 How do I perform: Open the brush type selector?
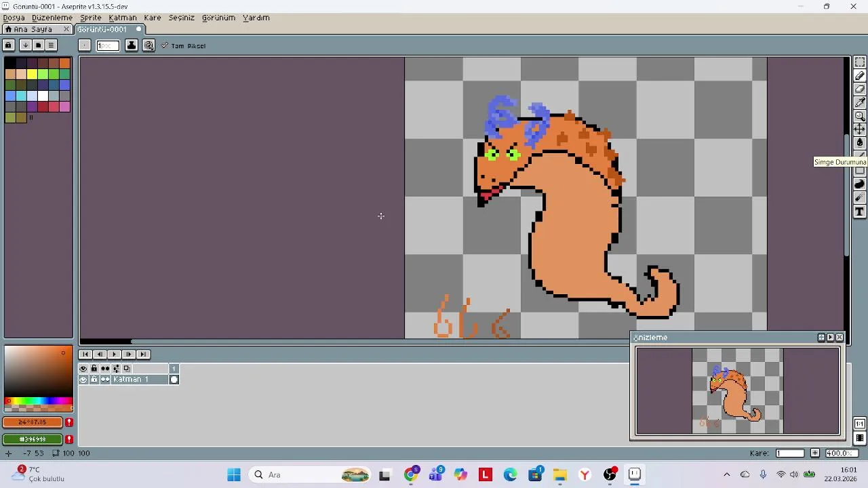coord(84,45)
